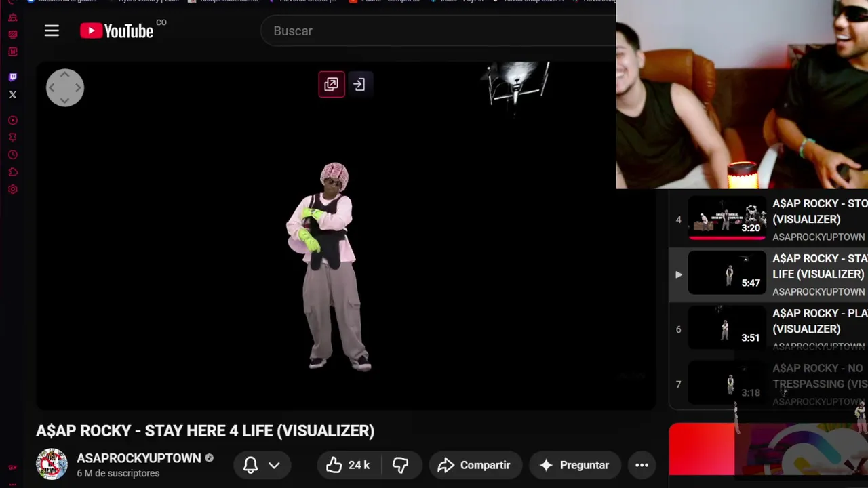The height and width of the screenshot is (488, 868).
Task: Open sidebar settings gear icon
Action: (13, 190)
